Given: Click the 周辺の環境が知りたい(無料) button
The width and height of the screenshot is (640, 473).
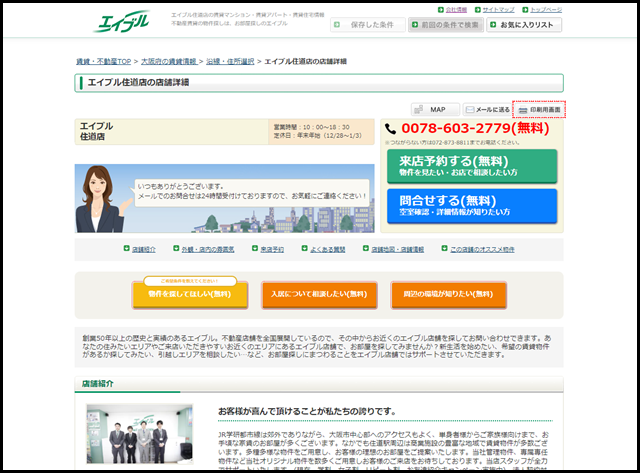Looking at the screenshot, I should 449,294.
